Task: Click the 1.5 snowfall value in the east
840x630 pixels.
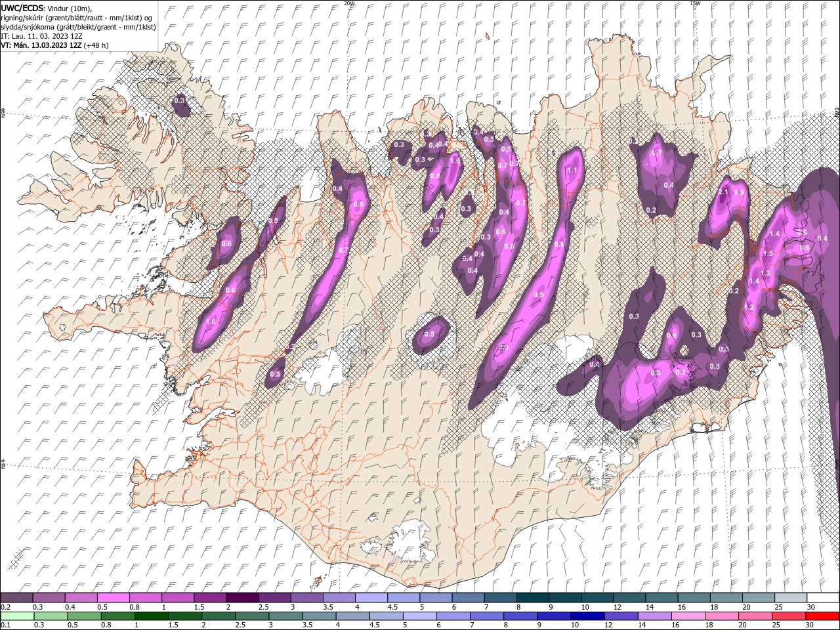Action: [x=768, y=253]
